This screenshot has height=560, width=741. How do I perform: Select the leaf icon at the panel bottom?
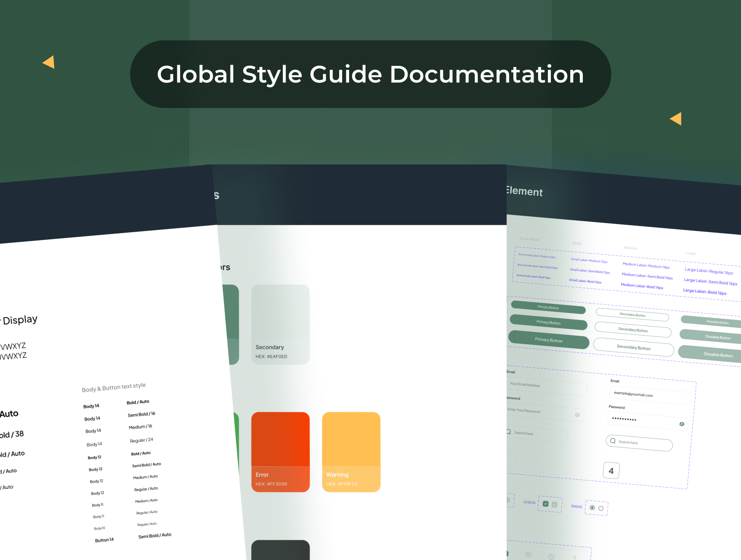point(551,558)
